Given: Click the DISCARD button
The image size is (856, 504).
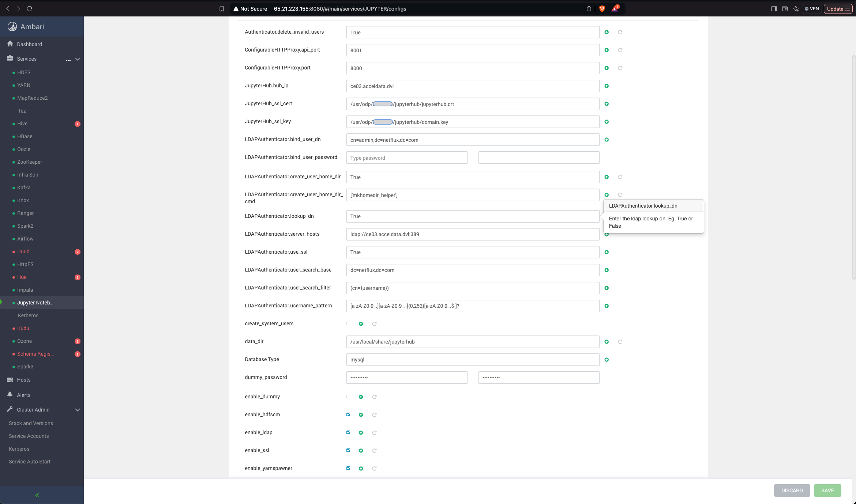Looking at the screenshot, I should point(792,490).
